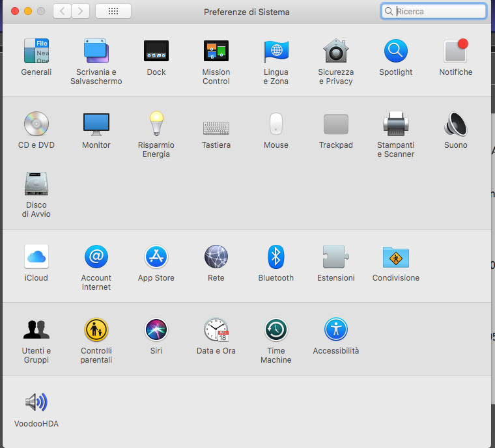
Task: Minimize the window with yellow button
Action: (28, 11)
